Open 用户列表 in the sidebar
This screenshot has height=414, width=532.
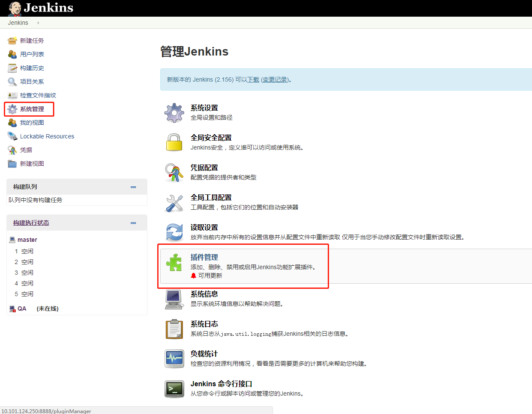[x=32, y=54]
